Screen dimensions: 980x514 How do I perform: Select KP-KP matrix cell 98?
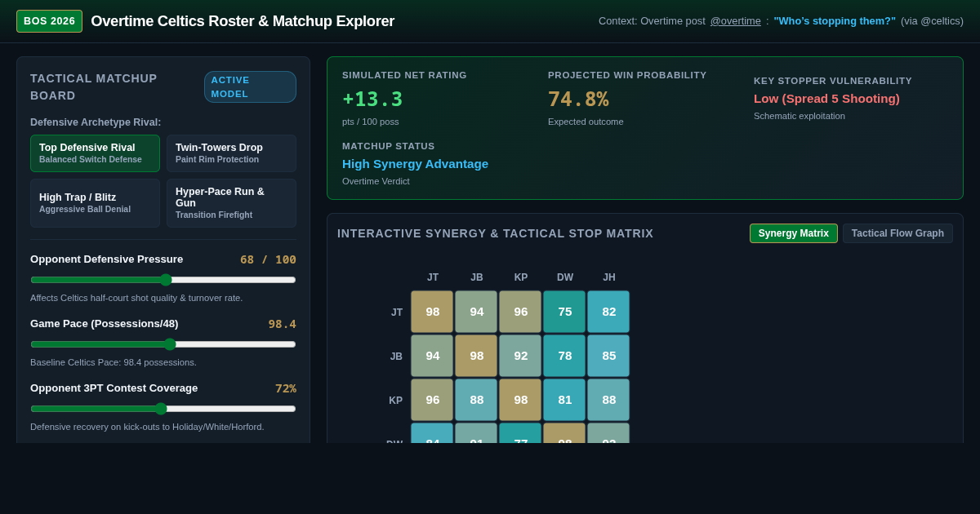pyautogui.click(x=520, y=400)
